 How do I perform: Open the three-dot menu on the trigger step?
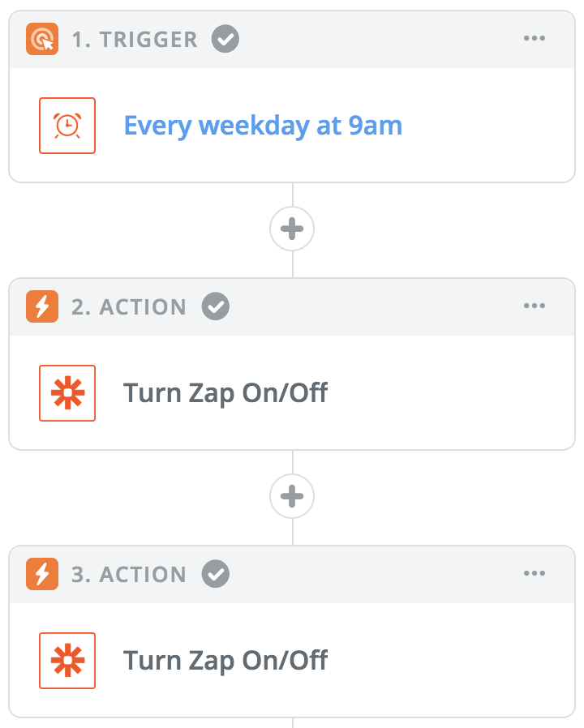coord(535,38)
